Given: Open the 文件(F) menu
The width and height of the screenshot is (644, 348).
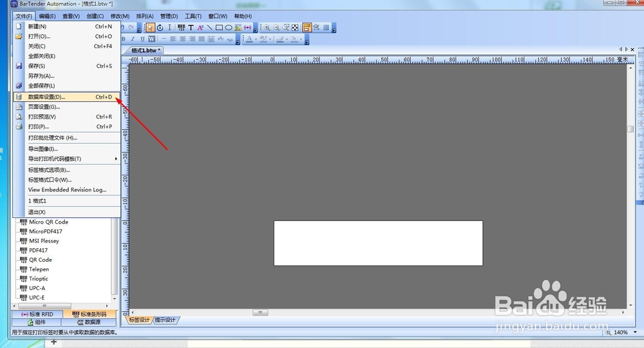Looking at the screenshot, I should click(24, 16).
